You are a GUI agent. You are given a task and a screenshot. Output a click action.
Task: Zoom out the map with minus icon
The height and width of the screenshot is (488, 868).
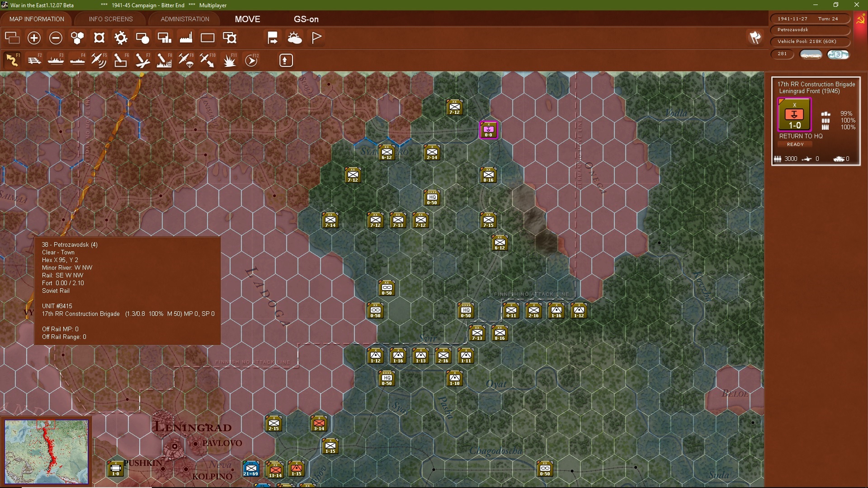(56, 38)
